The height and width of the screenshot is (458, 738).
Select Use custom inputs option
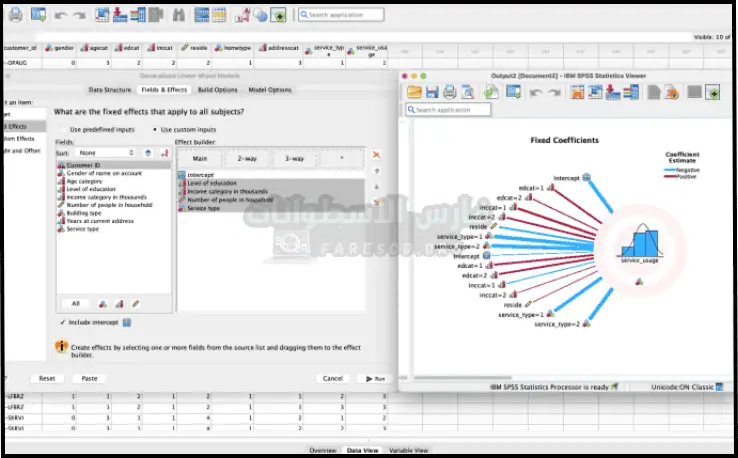[154, 129]
